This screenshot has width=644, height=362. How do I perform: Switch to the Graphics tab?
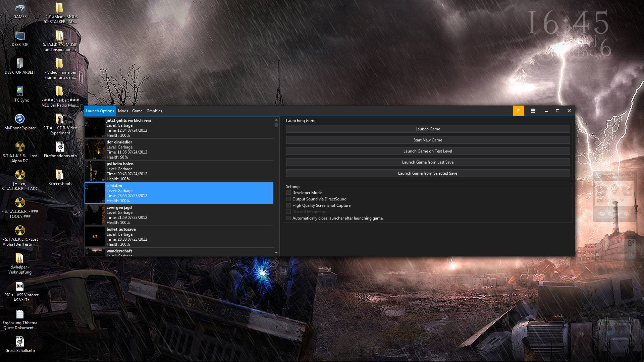coord(154,111)
